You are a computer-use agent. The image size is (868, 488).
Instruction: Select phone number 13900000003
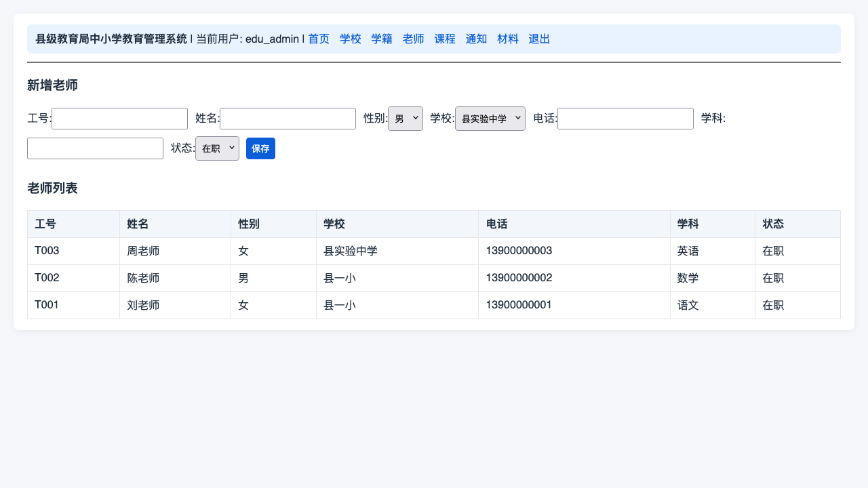519,251
